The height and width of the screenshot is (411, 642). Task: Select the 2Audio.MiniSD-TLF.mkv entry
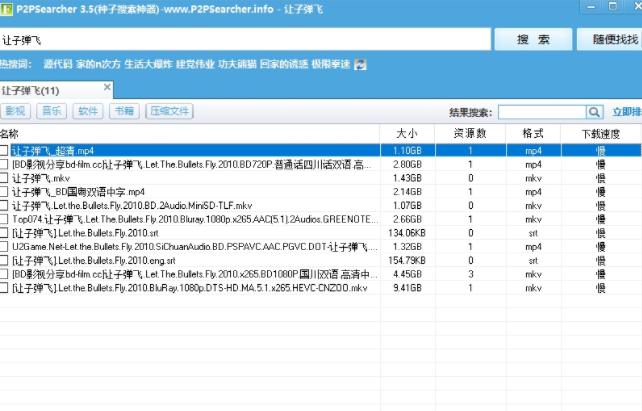click(132, 206)
